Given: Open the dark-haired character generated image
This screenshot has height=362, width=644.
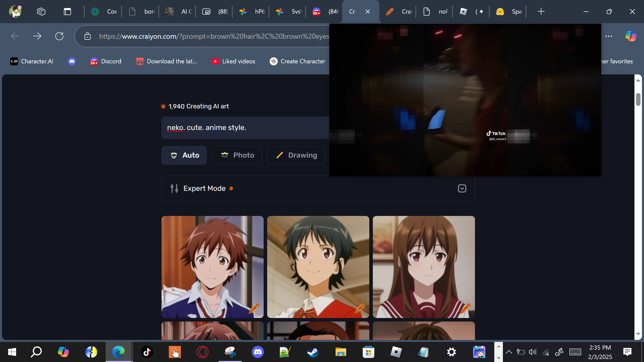Looking at the screenshot, I should [318, 267].
